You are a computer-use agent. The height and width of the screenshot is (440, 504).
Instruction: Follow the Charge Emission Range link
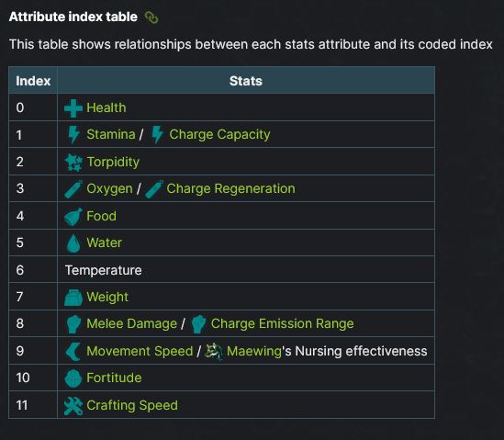point(282,324)
